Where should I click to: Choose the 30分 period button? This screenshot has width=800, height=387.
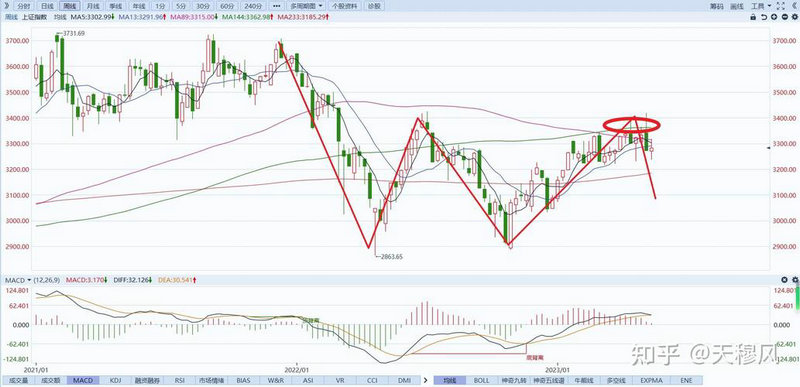[203, 6]
